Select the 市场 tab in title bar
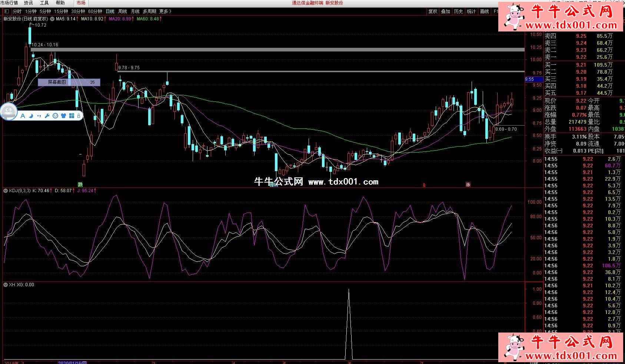 point(81,3)
